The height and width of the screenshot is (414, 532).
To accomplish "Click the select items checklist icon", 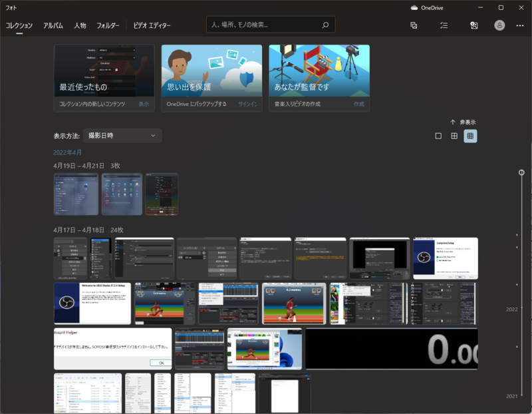I will [x=444, y=25].
